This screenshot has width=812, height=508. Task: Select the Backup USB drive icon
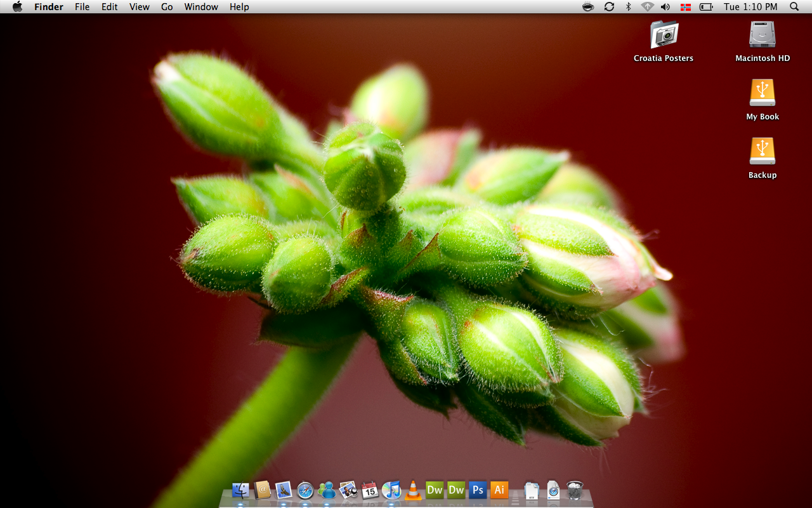(x=763, y=152)
